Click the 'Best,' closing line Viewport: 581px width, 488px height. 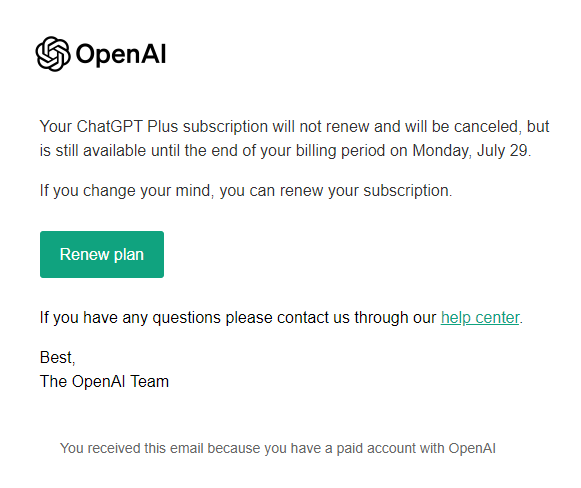point(57,358)
